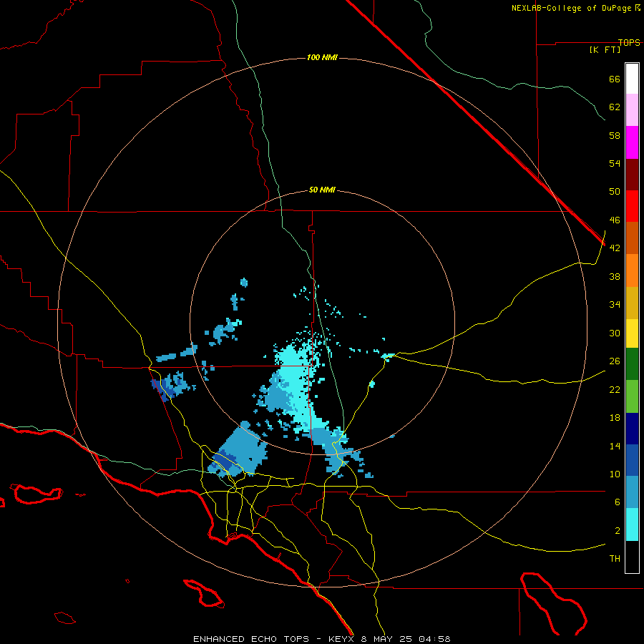Click the TOPS legend heading
Viewport: 644px width, 644px height.
629,42
